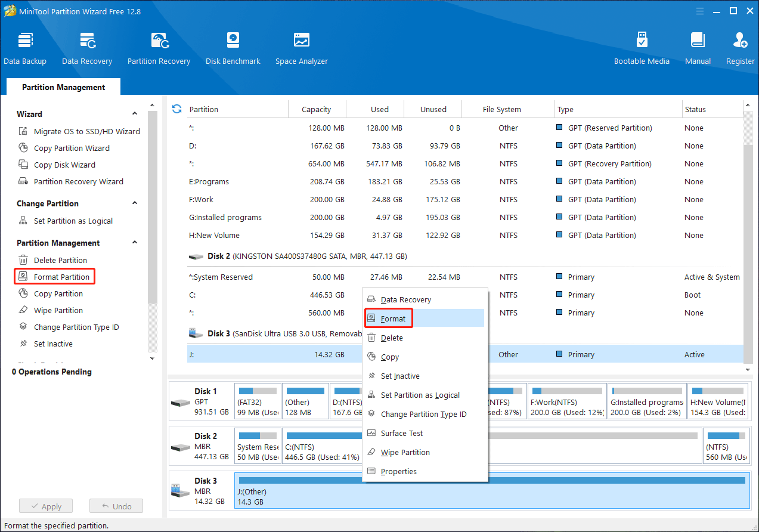Select the J: partition row
The width and height of the screenshot is (759, 532).
[x=465, y=354]
